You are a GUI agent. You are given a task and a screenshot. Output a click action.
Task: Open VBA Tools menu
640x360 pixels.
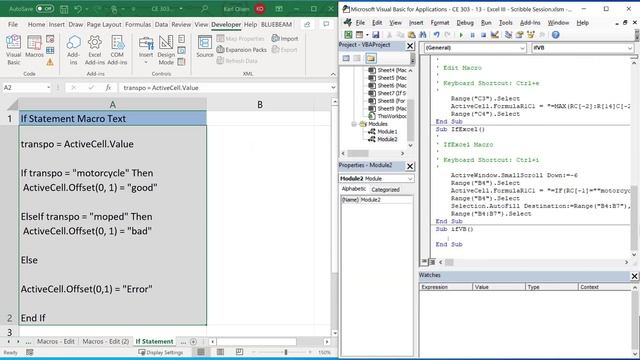click(x=505, y=23)
